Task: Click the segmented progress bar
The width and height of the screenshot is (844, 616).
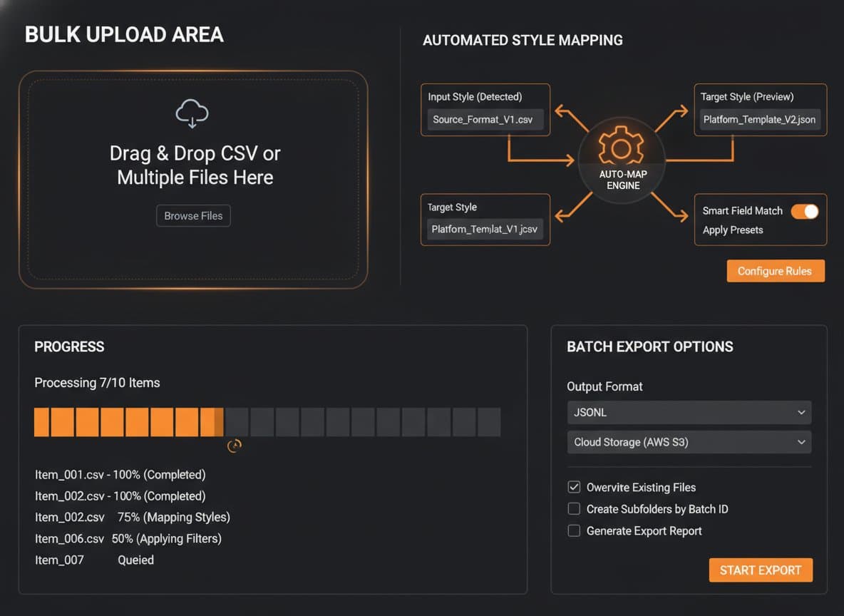Action: click(267, 422)
